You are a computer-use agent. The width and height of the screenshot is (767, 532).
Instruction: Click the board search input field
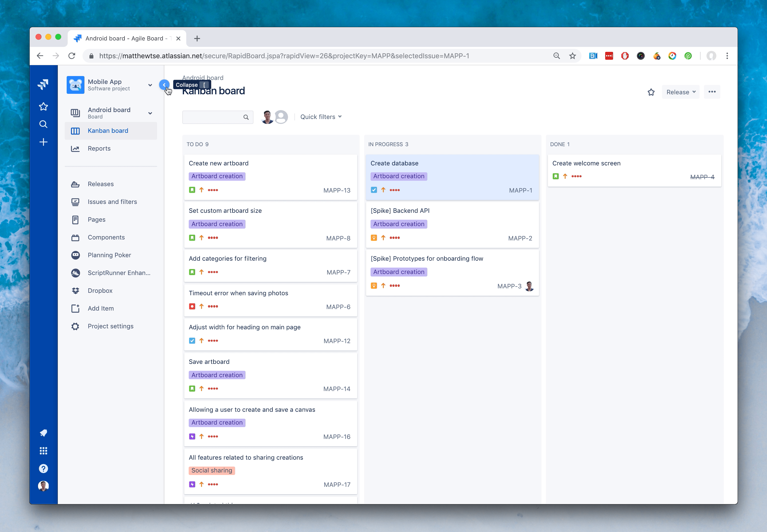pyautogui.click(x=215, y=117)
